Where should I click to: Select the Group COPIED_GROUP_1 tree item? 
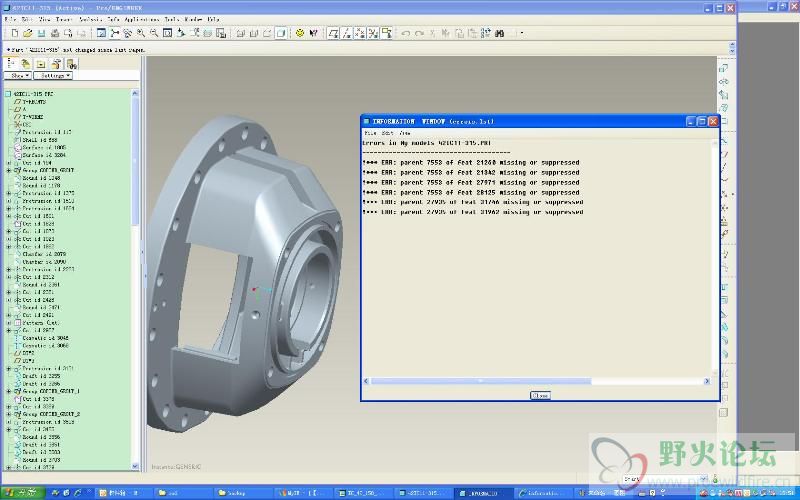tap(51, 391)
